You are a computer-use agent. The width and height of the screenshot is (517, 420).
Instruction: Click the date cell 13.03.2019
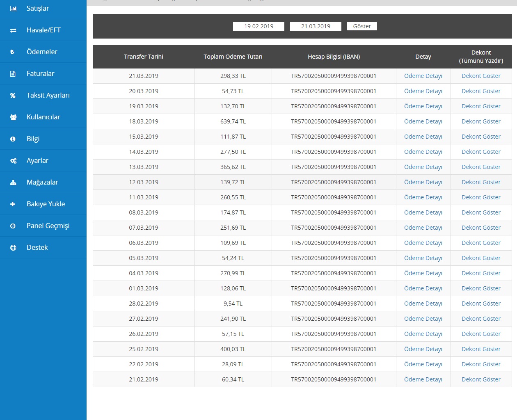144,167
